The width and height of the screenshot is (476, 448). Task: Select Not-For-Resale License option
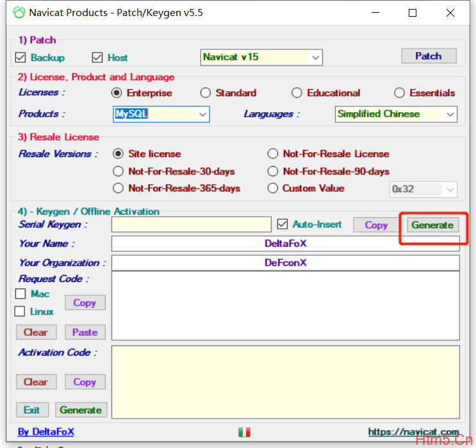click(273, 154)
